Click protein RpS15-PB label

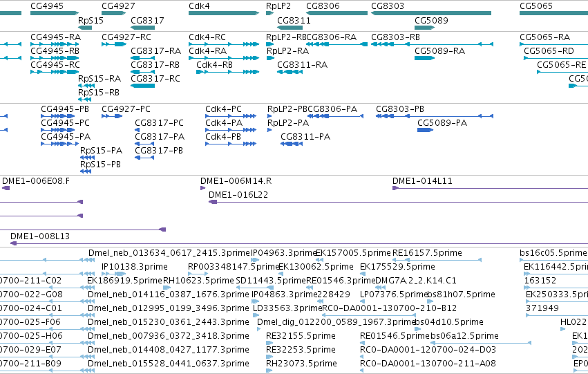100,165
